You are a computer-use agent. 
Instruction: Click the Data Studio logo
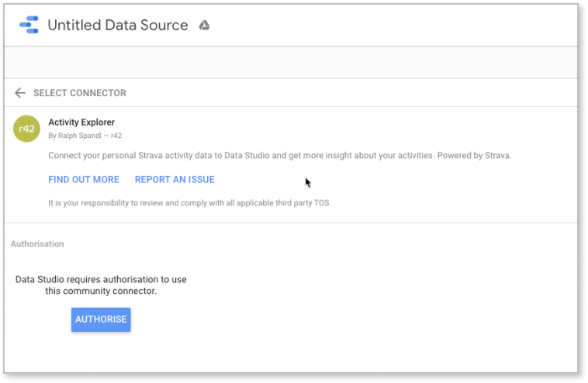[29, 26]
